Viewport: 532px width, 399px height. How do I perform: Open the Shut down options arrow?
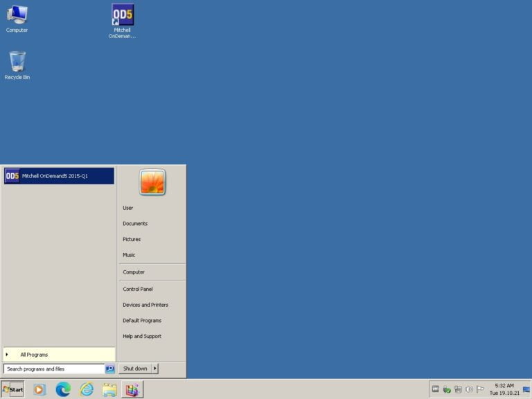(x=155, y=369)
